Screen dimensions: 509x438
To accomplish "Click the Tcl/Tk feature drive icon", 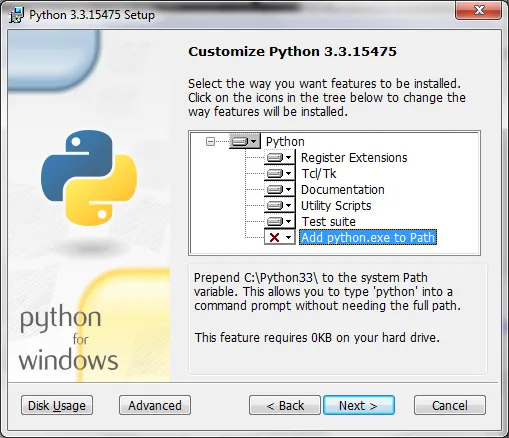I will tap(275, 174).
